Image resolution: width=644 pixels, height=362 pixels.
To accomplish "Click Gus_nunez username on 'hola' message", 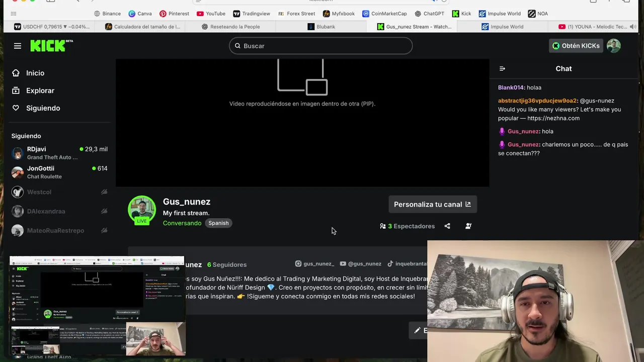I will pos(523,131).
